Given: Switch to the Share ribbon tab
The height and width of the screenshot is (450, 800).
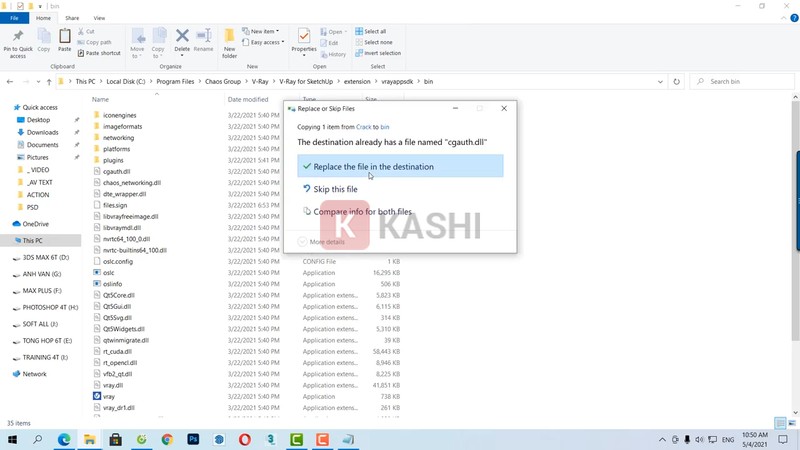Looking at the screenshot, I should coord(72,18).
